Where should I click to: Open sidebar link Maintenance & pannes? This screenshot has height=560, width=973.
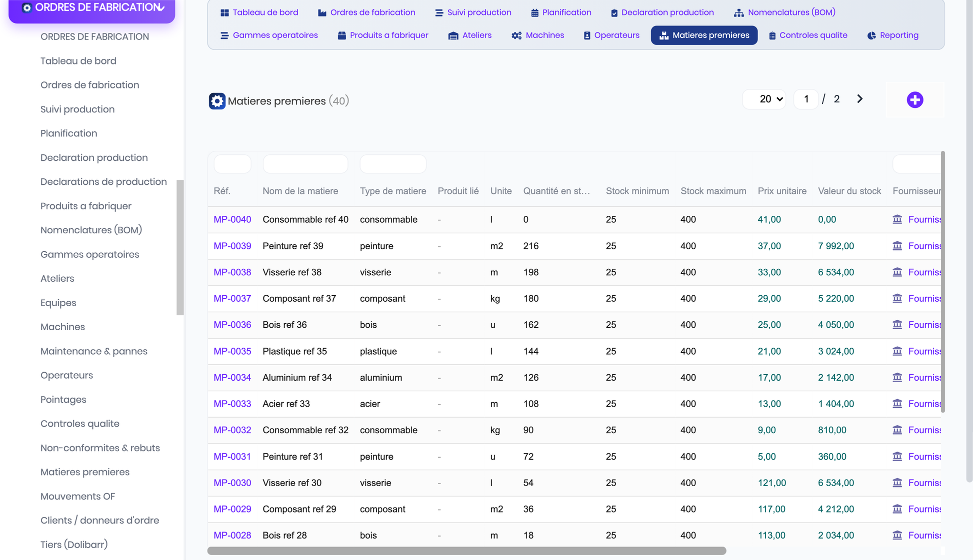(x=94, y=351)
